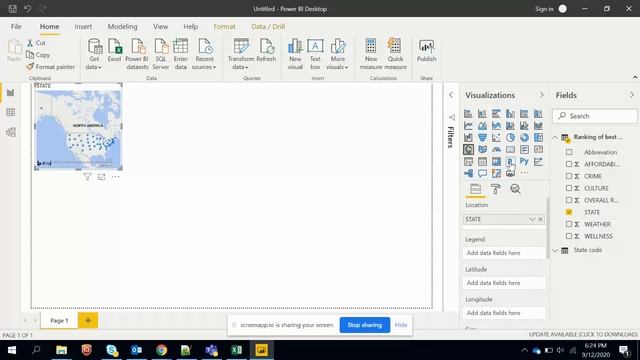Open the File menu

16,27
